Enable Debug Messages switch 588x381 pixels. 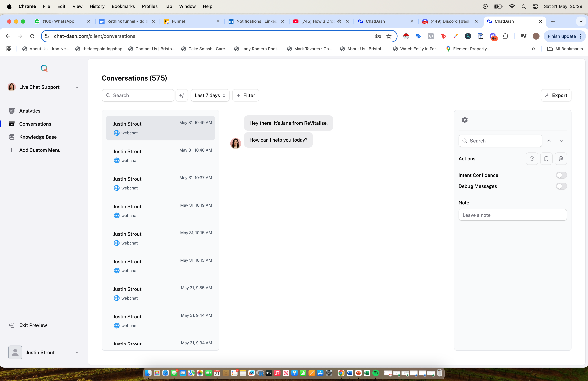point(561,186)
